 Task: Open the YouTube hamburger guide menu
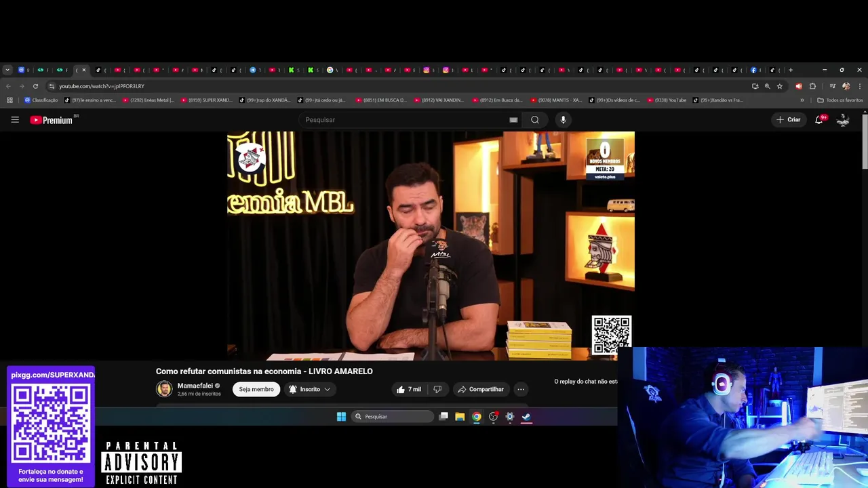15,120
